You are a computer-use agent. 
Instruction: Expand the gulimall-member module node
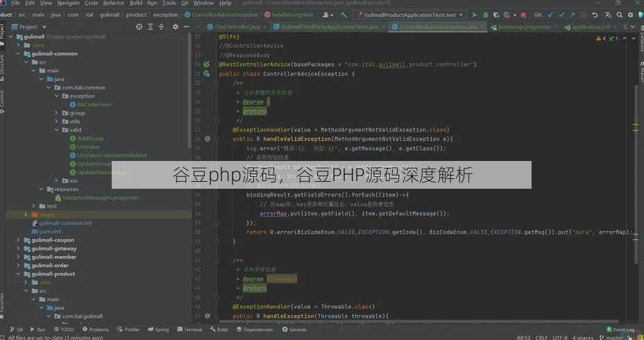[19, 257]
